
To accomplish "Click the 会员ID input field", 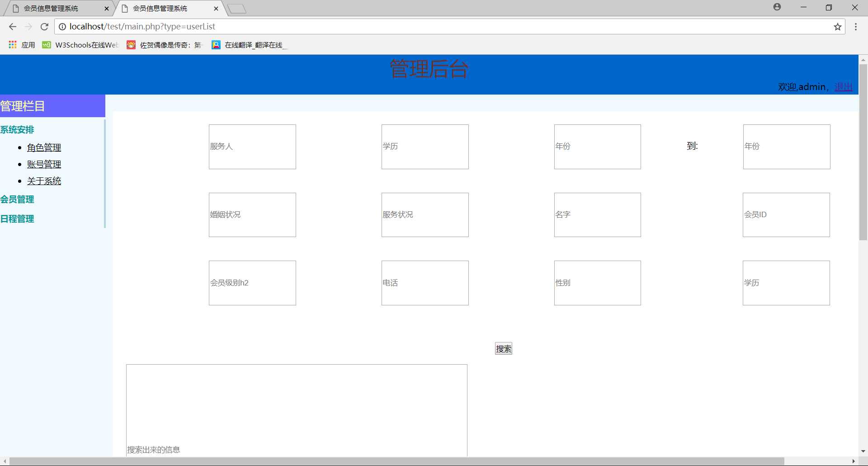I will pos(786,215).
